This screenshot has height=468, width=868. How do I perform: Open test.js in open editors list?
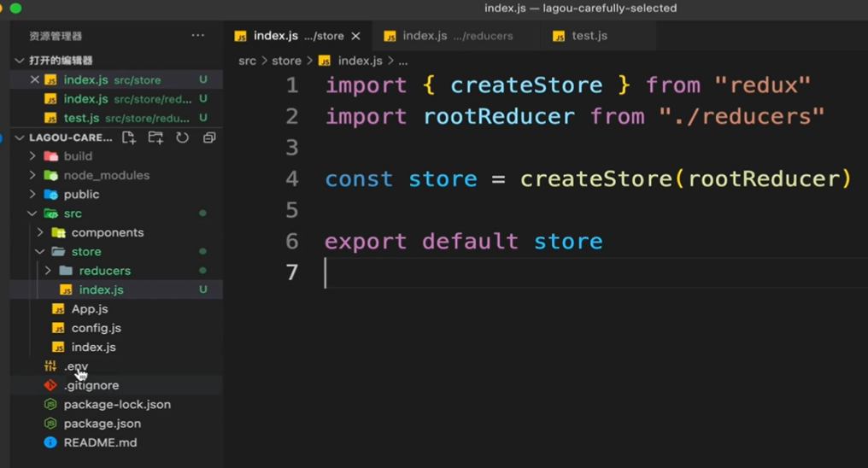(117, 118)
